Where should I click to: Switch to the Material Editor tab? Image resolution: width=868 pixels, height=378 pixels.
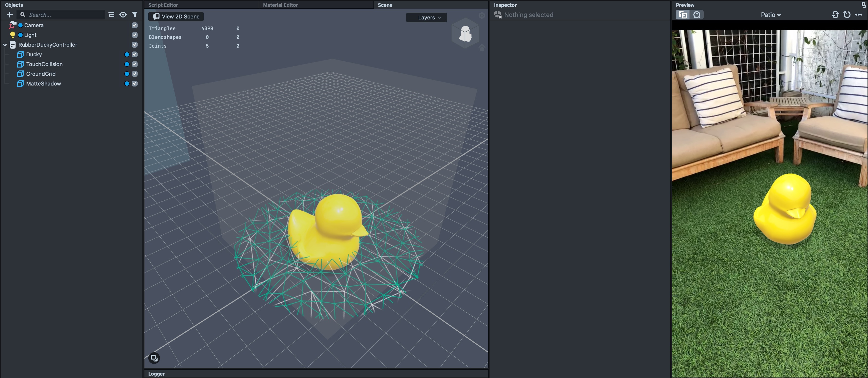click(x=280, y=5)
